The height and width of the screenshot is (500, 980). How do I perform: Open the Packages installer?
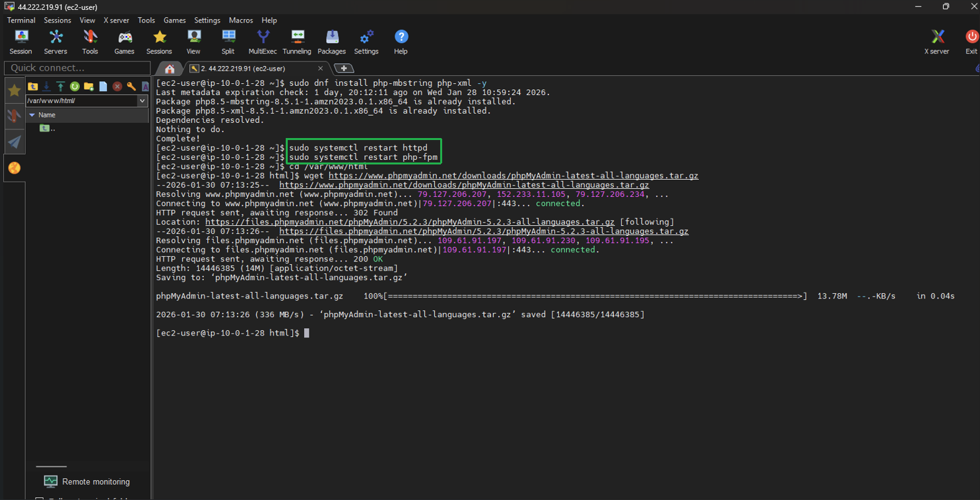(x=331, y=42)
